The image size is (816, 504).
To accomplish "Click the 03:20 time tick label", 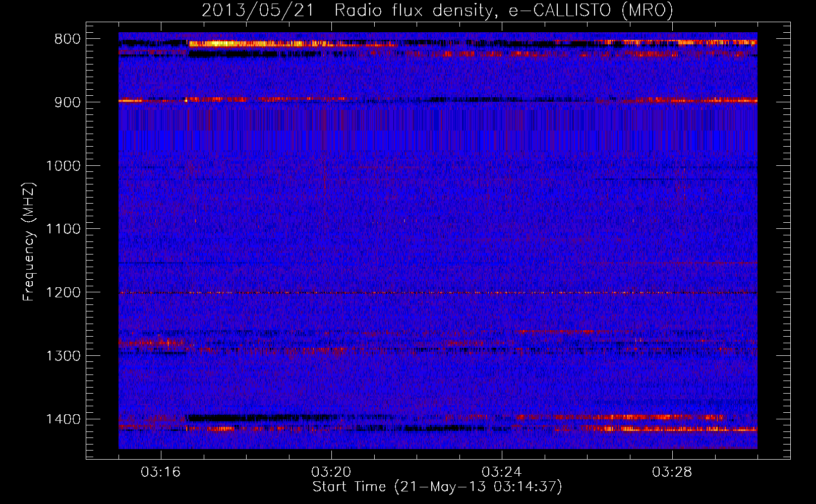I will tap(331, 472).
